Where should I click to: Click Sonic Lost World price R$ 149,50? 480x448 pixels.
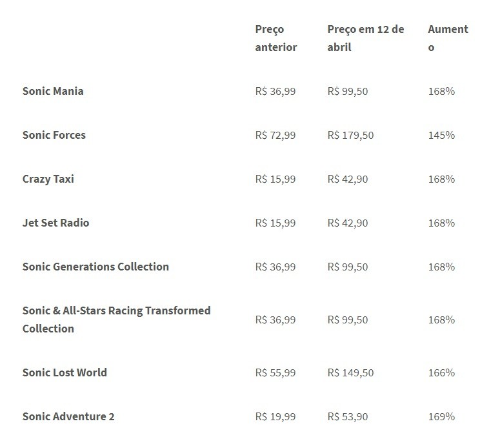(350, 372)
